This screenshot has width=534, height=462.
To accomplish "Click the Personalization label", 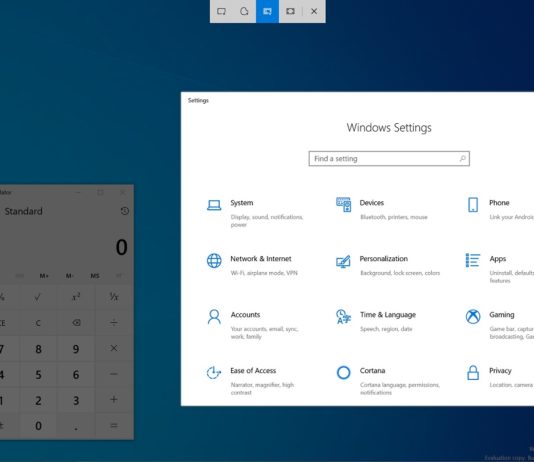I will [383, 259].
